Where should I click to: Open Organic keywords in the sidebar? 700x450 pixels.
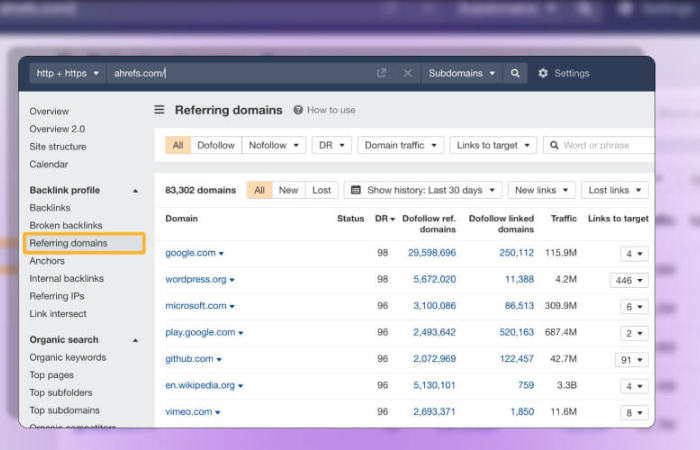tap(68, 358)
